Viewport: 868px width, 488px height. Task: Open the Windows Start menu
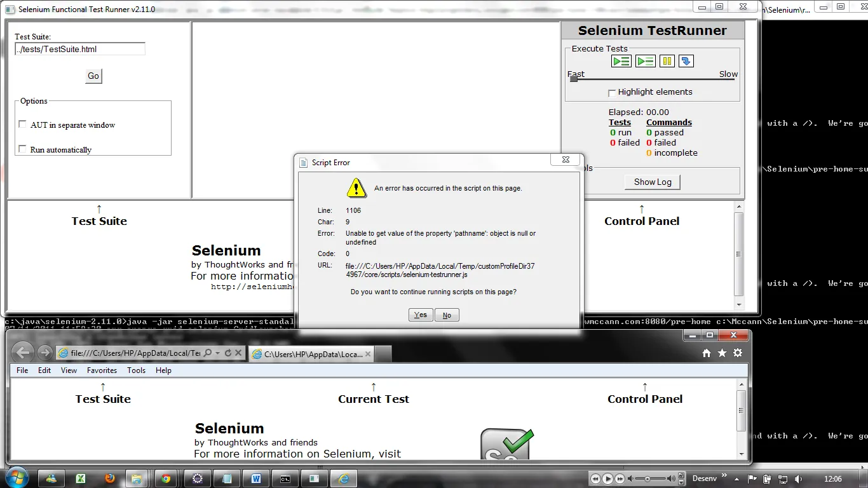[x=16, y=478]
